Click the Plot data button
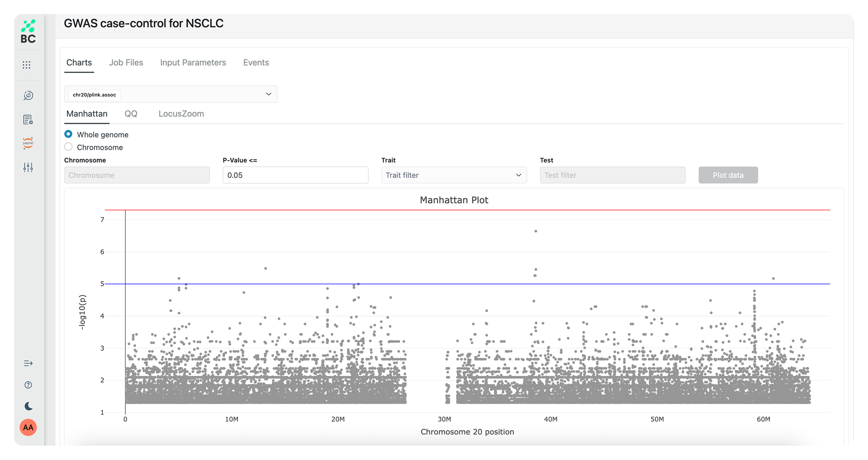This screenshot has width=868, height=460. coord(728,175)
